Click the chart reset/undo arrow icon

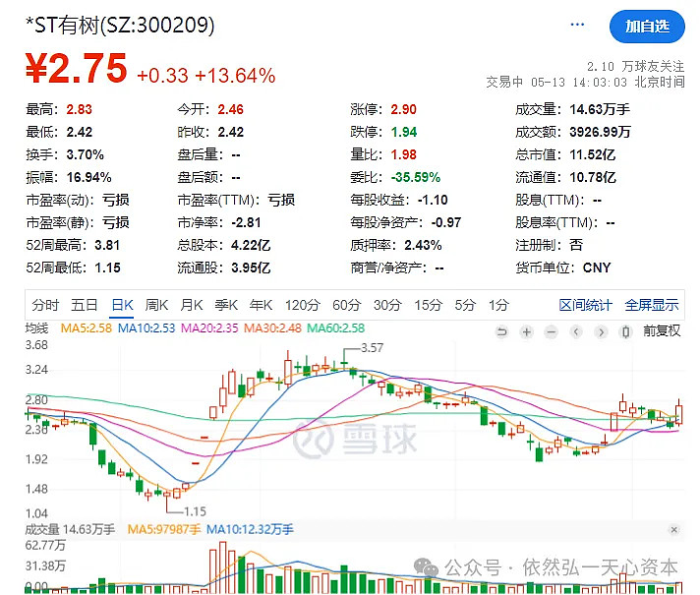point(501,331)
